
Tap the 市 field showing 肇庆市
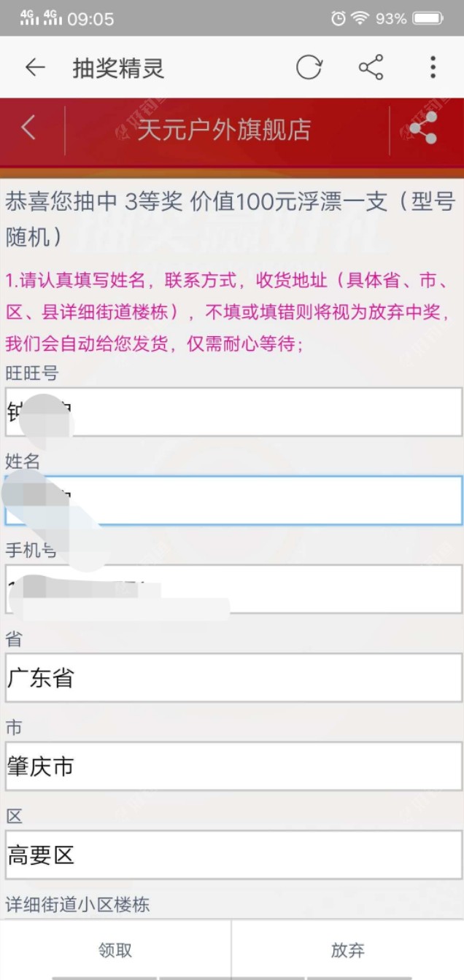pos(233,766)
